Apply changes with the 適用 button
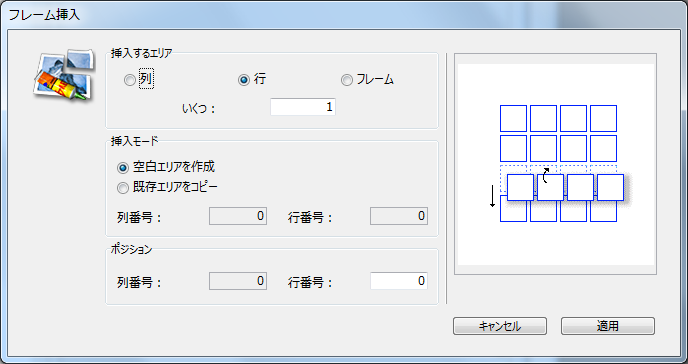Image resolution: width=688 pixels, height=364 pixels. pyautogui.click(x=608, y=326)
